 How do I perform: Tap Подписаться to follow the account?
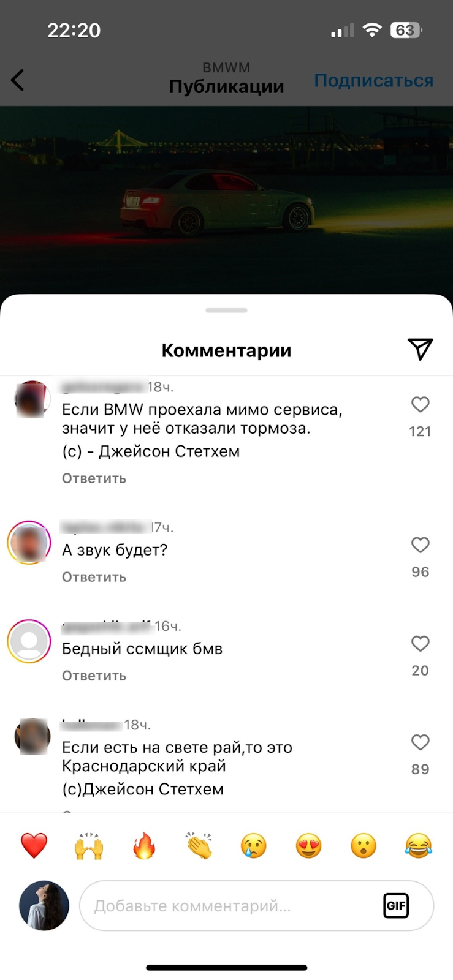(374, 81)
